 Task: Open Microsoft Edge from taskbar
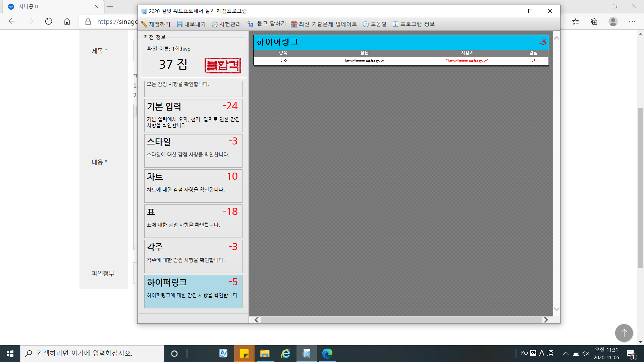327,353
